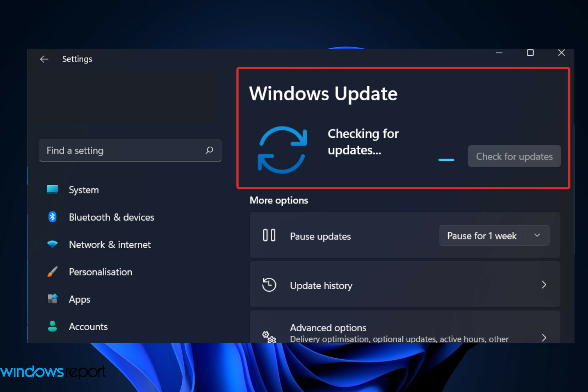The width and height of the screenshot is (588, 392).
Task: Click the Windows Update page heading
Action: tap(323, 93)
